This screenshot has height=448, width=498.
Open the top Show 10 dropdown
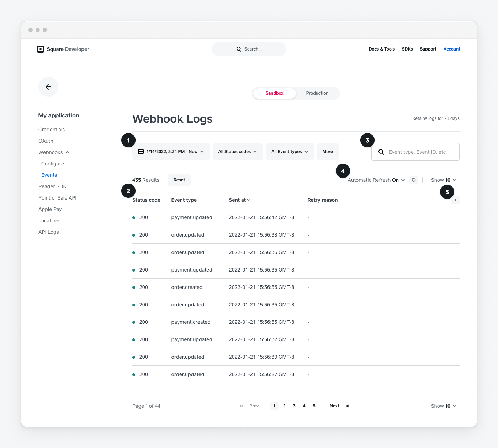tap(444, 180)
